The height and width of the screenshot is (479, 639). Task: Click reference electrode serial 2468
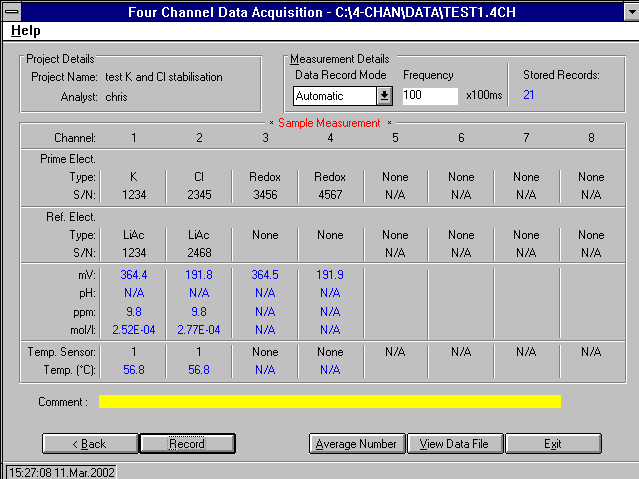coord(199,253)
